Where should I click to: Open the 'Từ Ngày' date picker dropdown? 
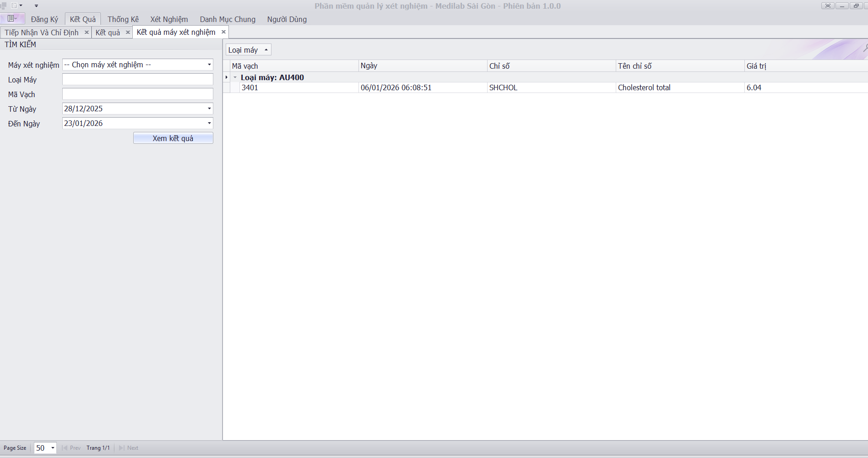(x=209, y=109)
